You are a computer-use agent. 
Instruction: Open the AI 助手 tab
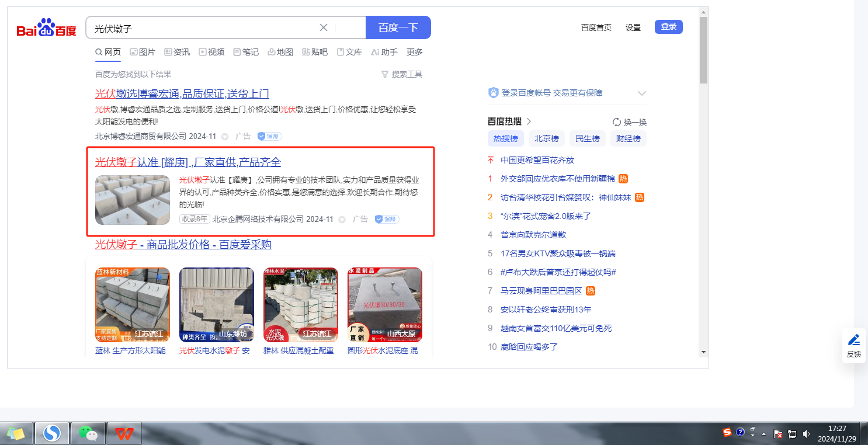pyautogui.click(x=384, y=52)
